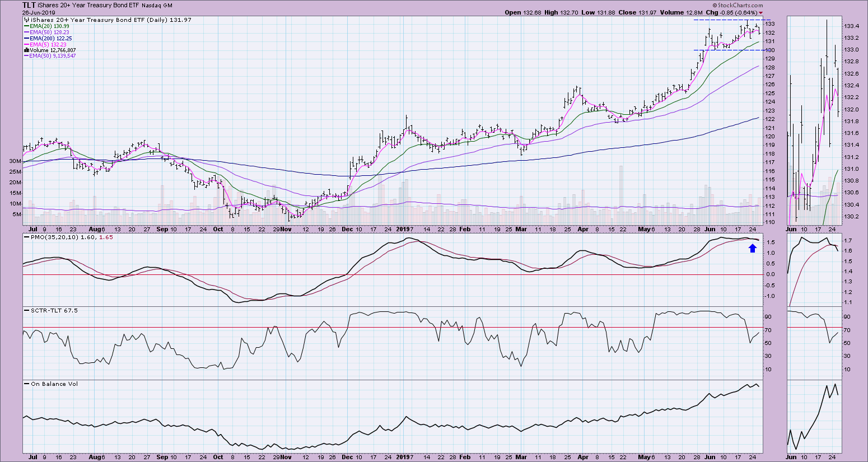The image size is (868, 462).
Task: Click the OHLC bar icon in the legend
Action: [25, 20]
